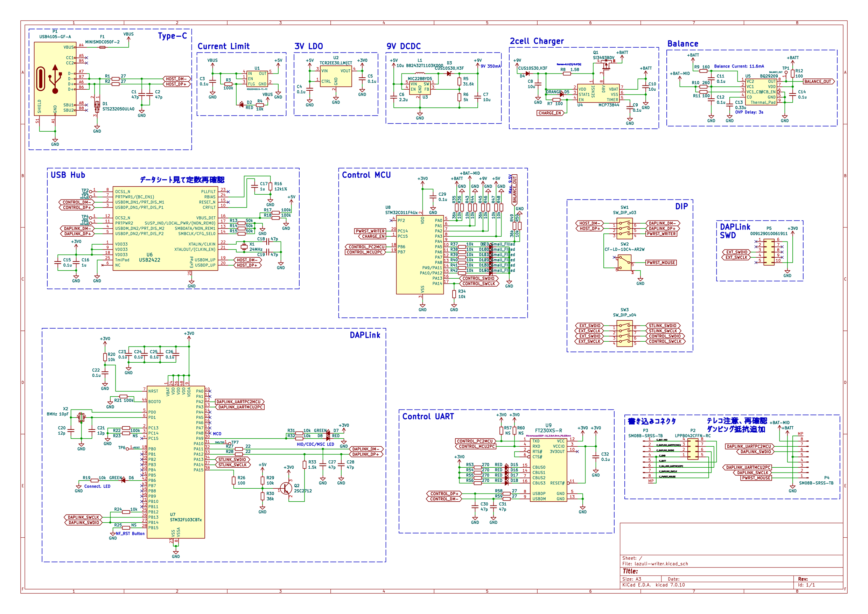This screenshot has width=868, height=614.
Task: Click the L1 inductor symbol in 9V DCDC
Action: (x=420, y=74)
